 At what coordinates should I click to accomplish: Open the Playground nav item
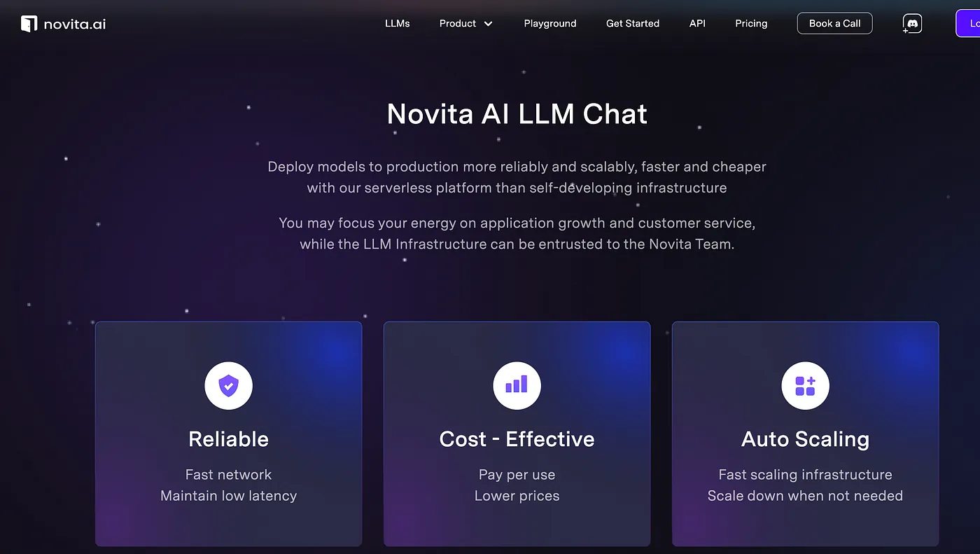[550, 23]
